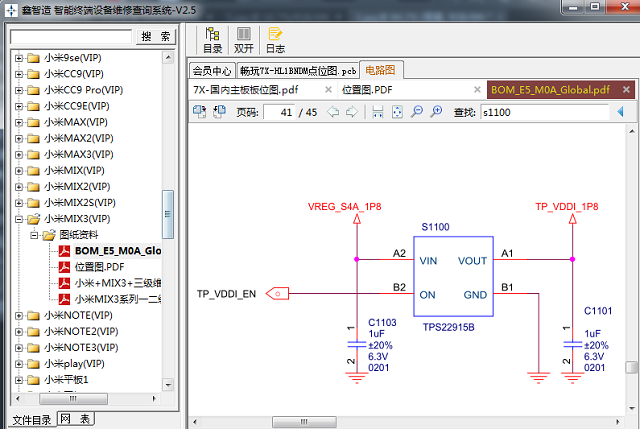
Task: Click PDF icon beside 位置图.PDF in tree
Action: click(x=64, y=267)
